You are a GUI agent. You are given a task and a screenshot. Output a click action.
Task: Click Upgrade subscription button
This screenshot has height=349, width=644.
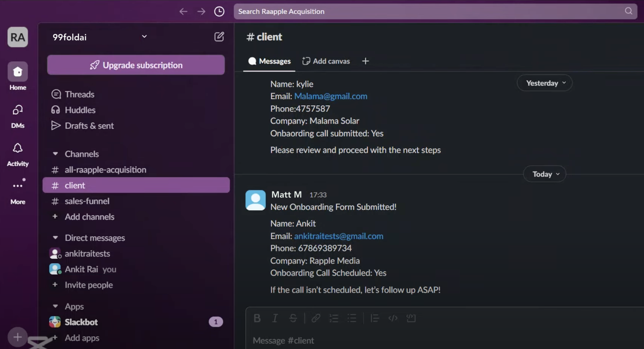pyautogui.click(x=136, y=65)
